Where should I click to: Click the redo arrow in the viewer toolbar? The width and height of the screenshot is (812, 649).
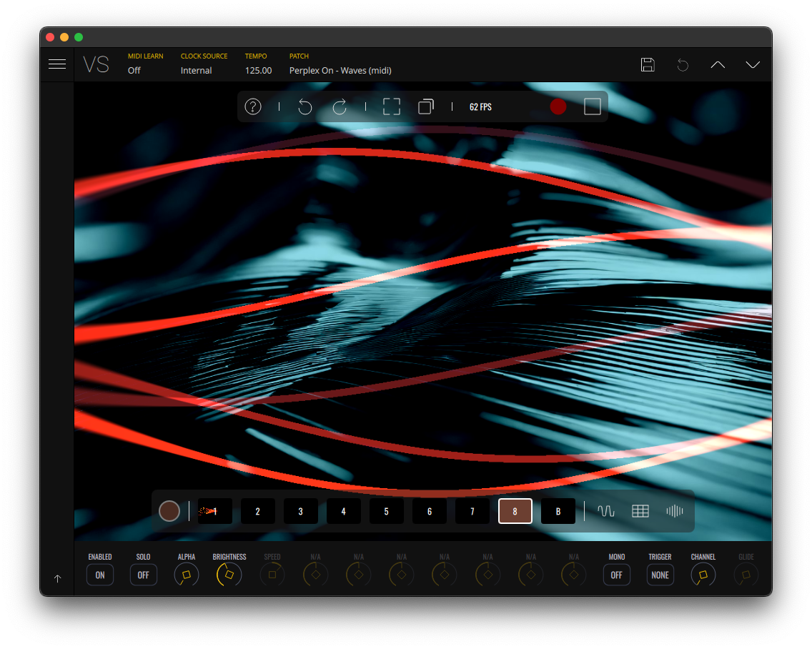coord(340,106)
